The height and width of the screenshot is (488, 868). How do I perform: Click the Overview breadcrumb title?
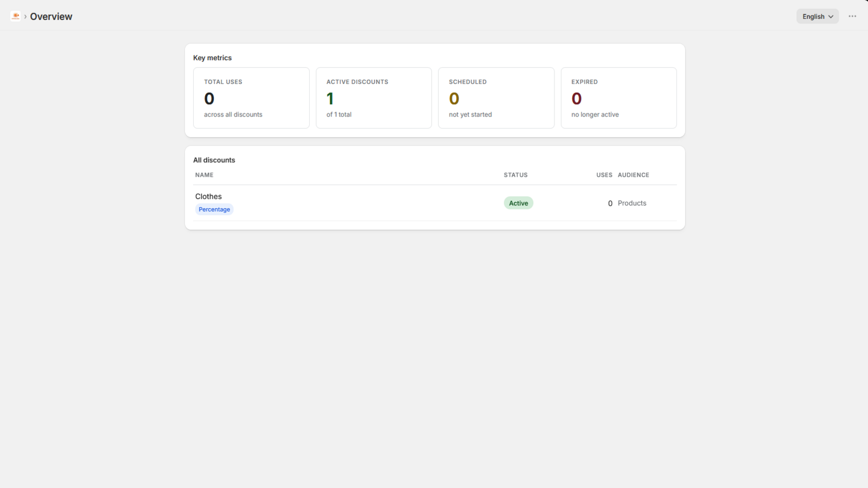(x=51, y=16)
